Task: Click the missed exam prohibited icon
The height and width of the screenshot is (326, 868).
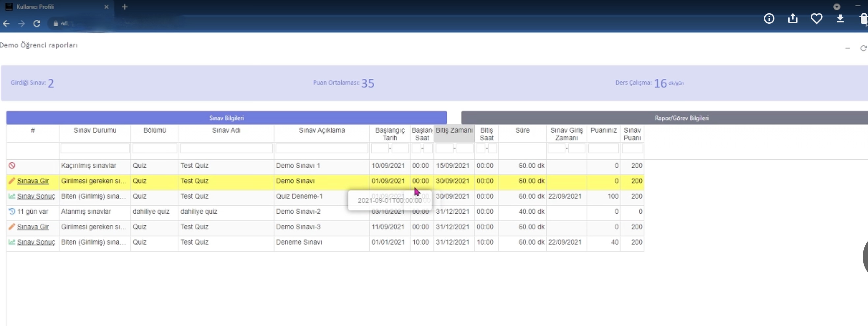Action: (x=12, y=165)
